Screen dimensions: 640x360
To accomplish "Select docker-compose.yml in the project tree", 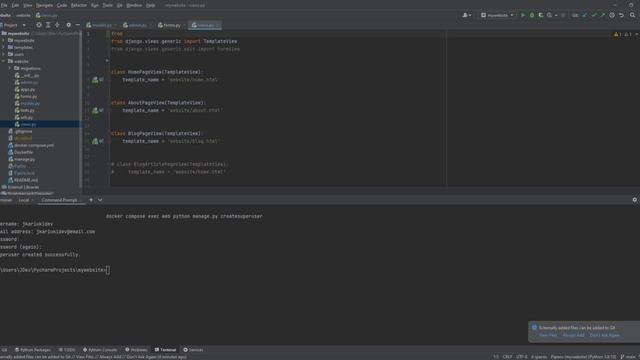I will pos(34,145).
